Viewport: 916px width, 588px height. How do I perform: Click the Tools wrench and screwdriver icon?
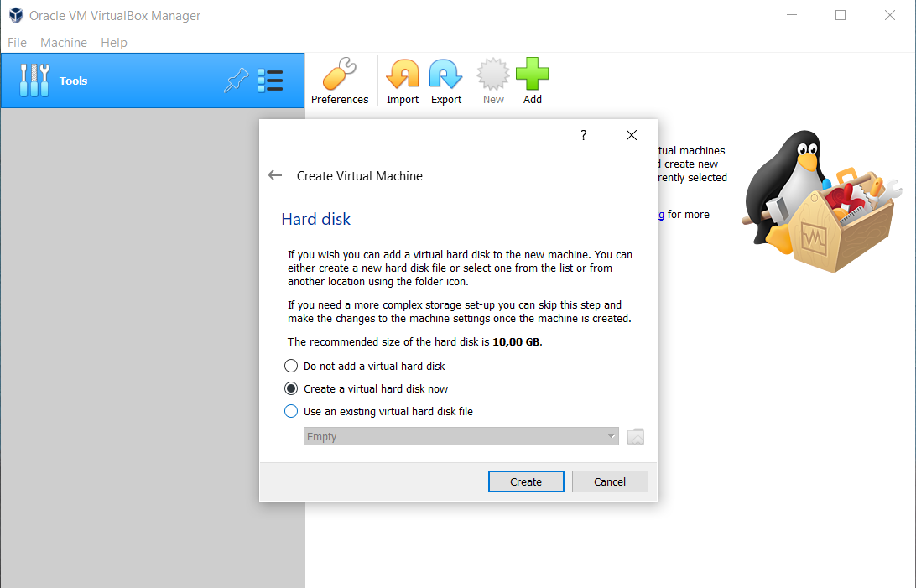[x=34, y=81]
